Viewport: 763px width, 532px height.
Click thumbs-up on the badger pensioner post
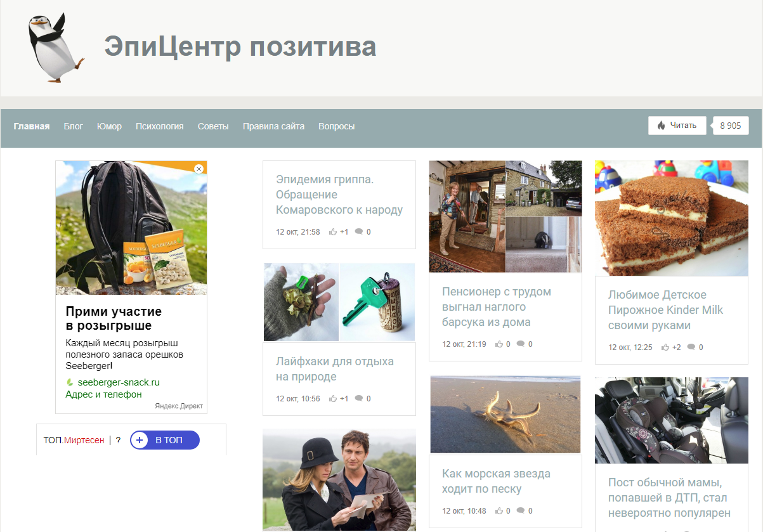(x=499, y=344)
